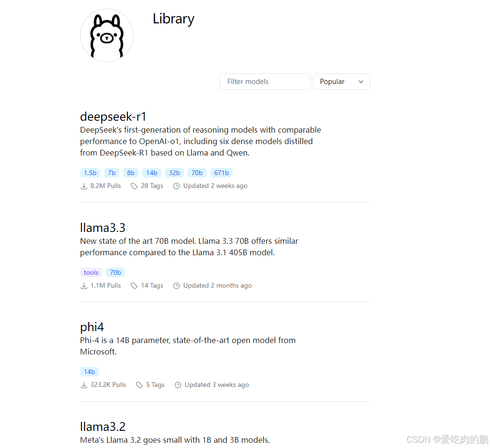Click the download icon beside 323.2K Pulls
This screenshot has width=490, height=448.
pos(84,385)
